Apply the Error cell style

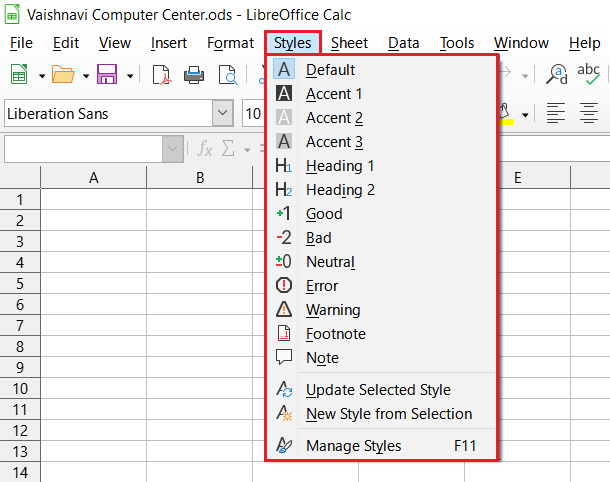(x=381, y=286)
